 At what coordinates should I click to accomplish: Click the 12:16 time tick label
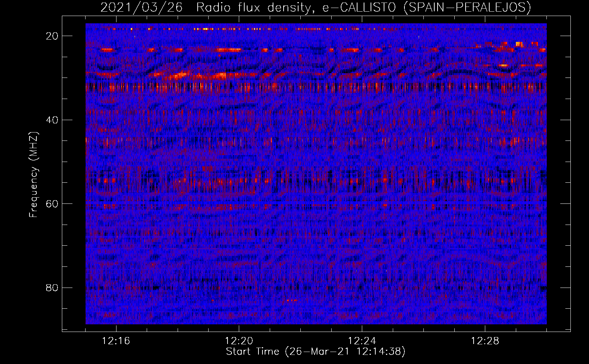point(116,341)
